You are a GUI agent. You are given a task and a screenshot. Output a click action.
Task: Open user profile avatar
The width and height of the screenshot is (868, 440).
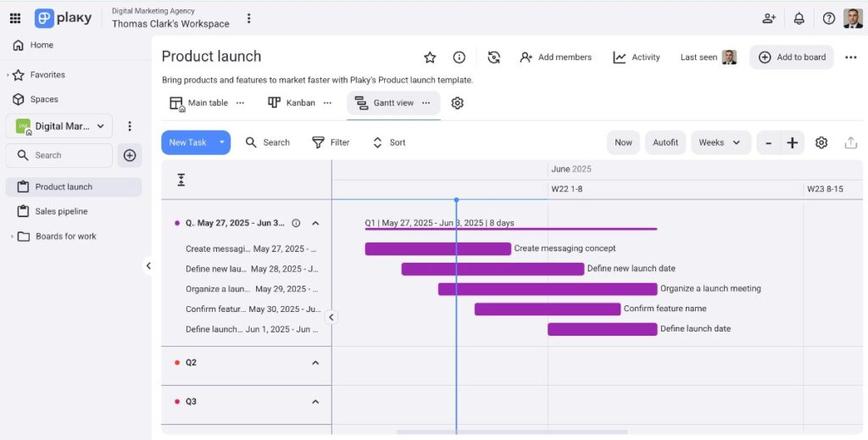tap(853, 19)
